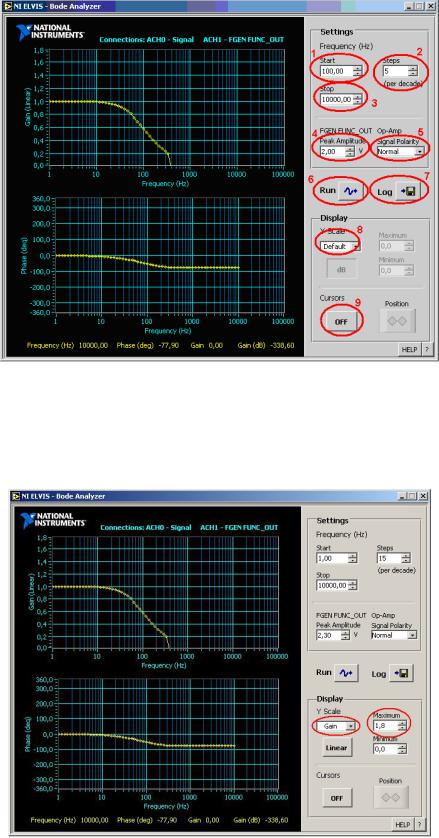Image resolution: width=439 pixels, height=838 pixels.
Task: Click HELP button in upper window
Action: (409, 349)
